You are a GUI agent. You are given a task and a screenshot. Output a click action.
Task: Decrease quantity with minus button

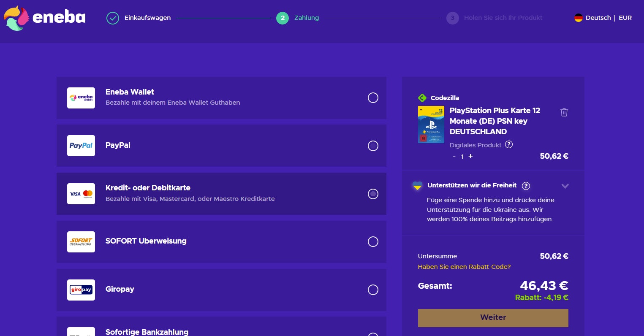(454, 157)
